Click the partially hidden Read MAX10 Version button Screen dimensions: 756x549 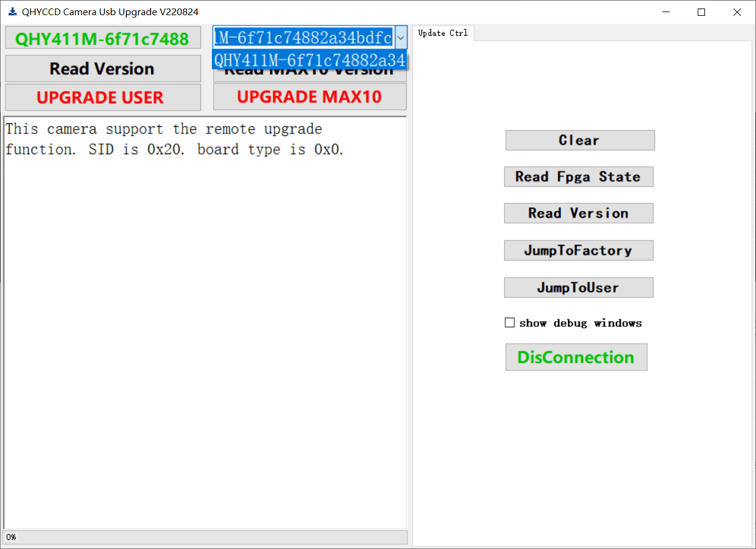pyautogui.click(x=310, y=75)
